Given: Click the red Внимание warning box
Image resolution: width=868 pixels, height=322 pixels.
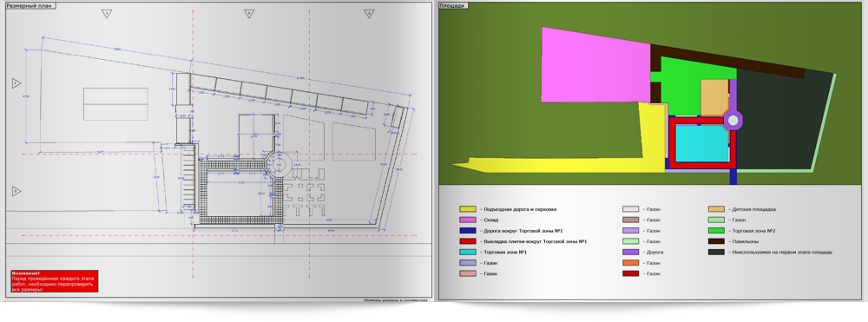Looking at the screenshot, I should (54, 281).
